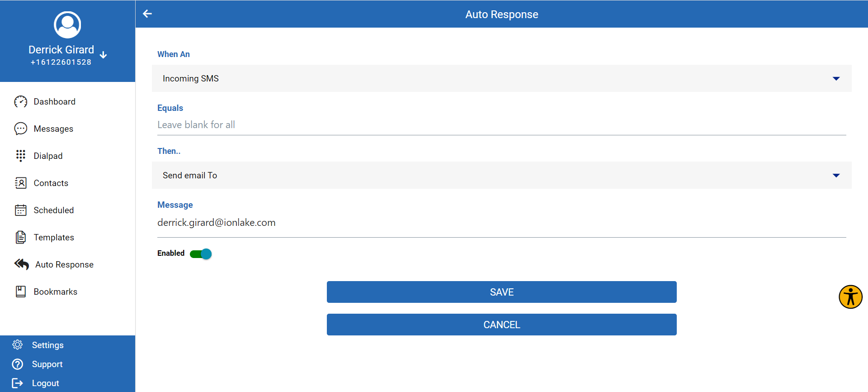Click the phone number +16122601528
868x392 pixels.
(61, 62)
